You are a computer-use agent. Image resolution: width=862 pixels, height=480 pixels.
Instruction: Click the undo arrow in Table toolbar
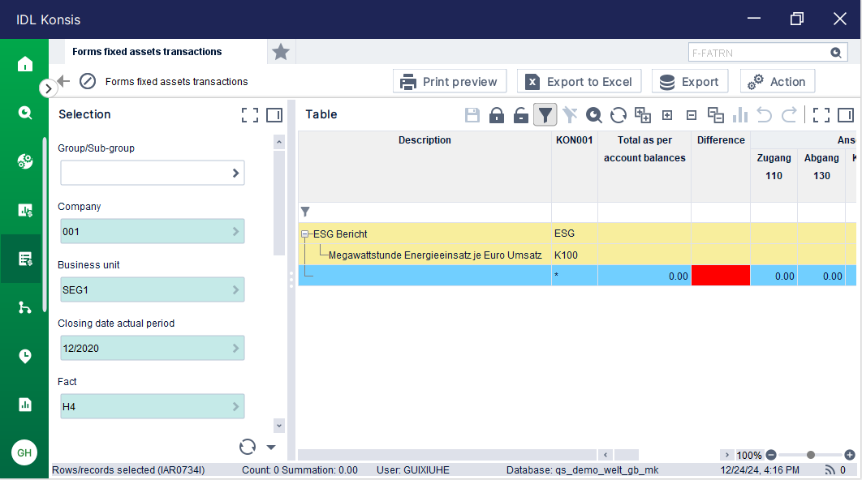pyautogui.click(x=764, y=115)
